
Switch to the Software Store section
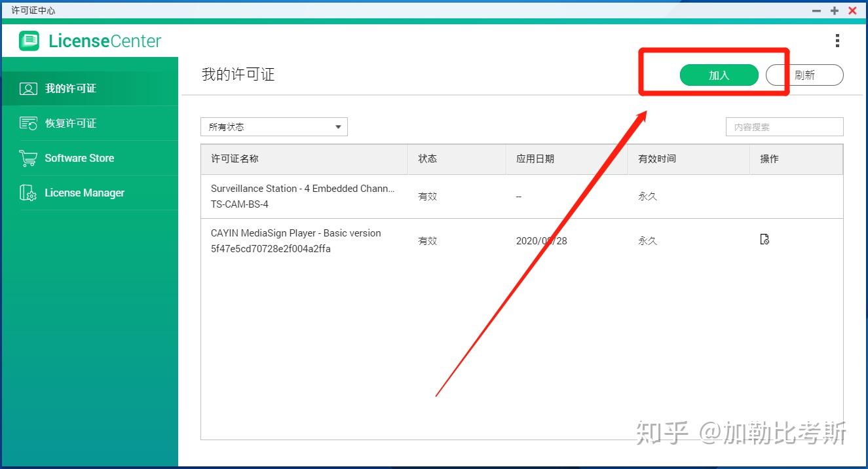pyautogui.click(x=79, y=158)
